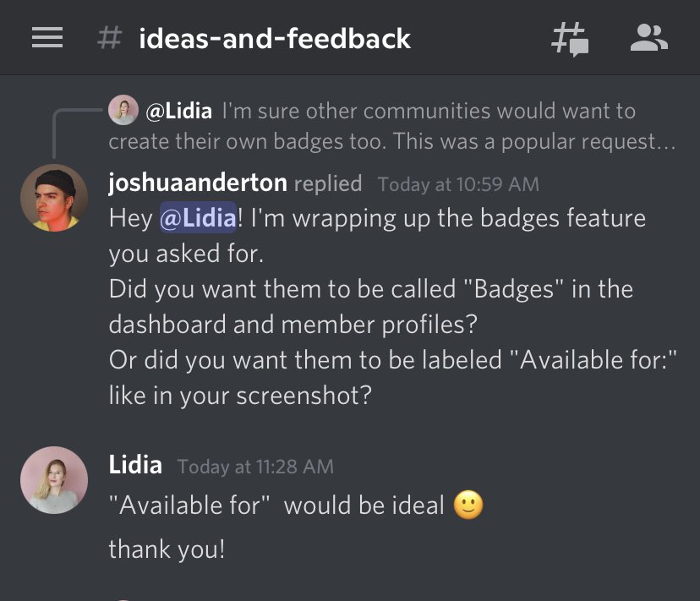Screen dimensions: 700x601
Task: Select the "thank you!" message
Action: pyautogui.click(x=167, y=549)
